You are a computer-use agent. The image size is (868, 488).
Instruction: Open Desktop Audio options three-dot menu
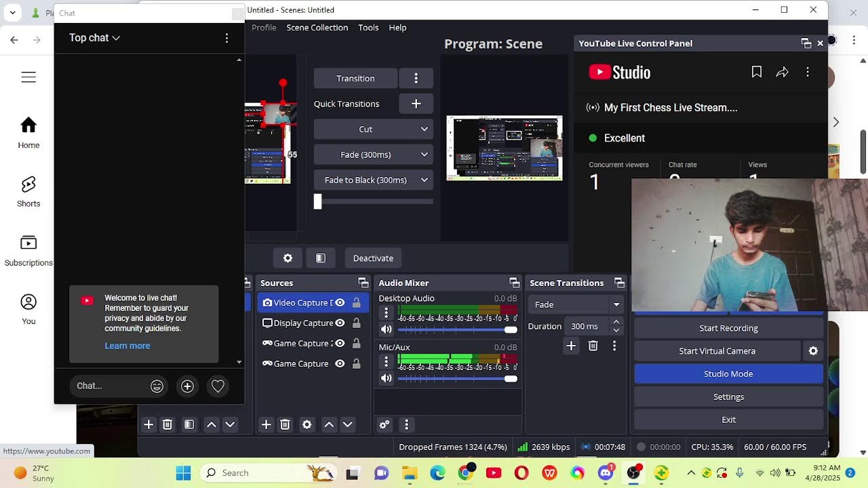(x=387, y=313)
